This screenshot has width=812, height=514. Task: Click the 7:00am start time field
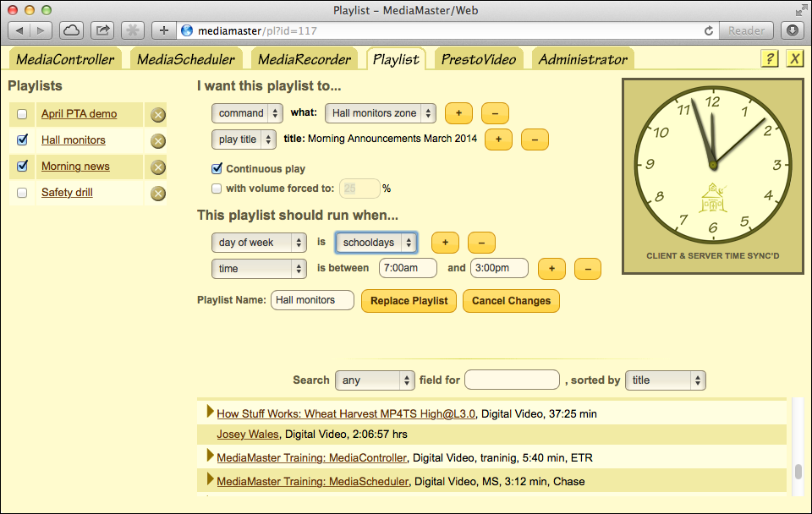click(x=408, y=268)
